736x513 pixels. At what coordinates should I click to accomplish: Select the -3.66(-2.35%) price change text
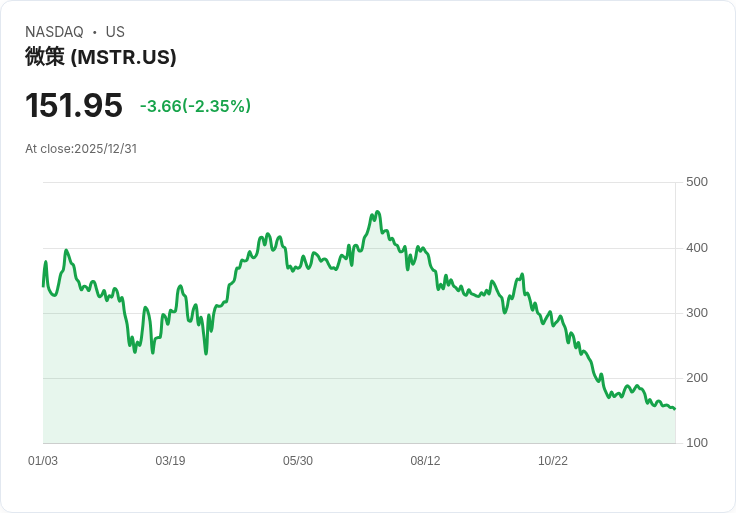click(x=195, y=106)
